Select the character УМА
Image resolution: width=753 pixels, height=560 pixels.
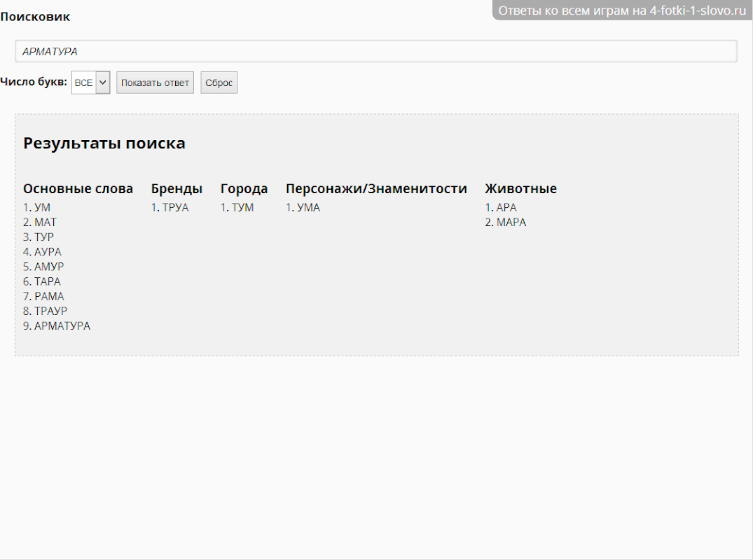click(x=308, y=207)
